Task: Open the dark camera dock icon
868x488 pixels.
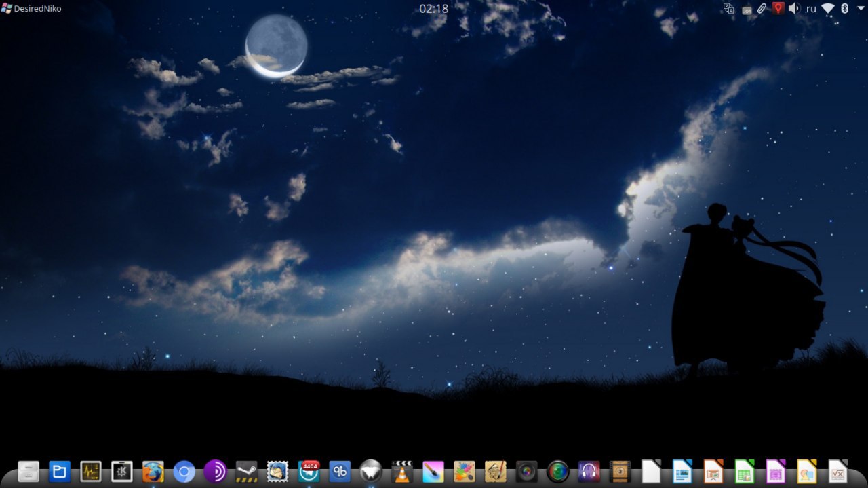Action: coord(527,471)
